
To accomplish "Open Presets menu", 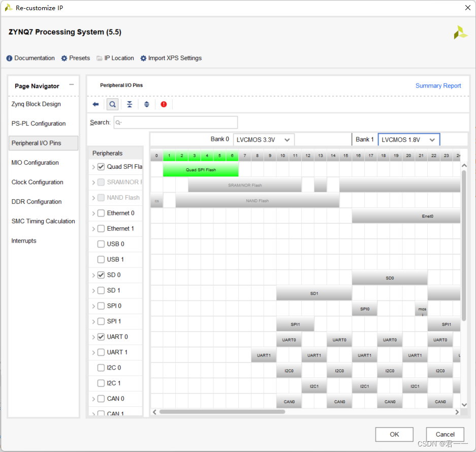I will tap(79, 58).
